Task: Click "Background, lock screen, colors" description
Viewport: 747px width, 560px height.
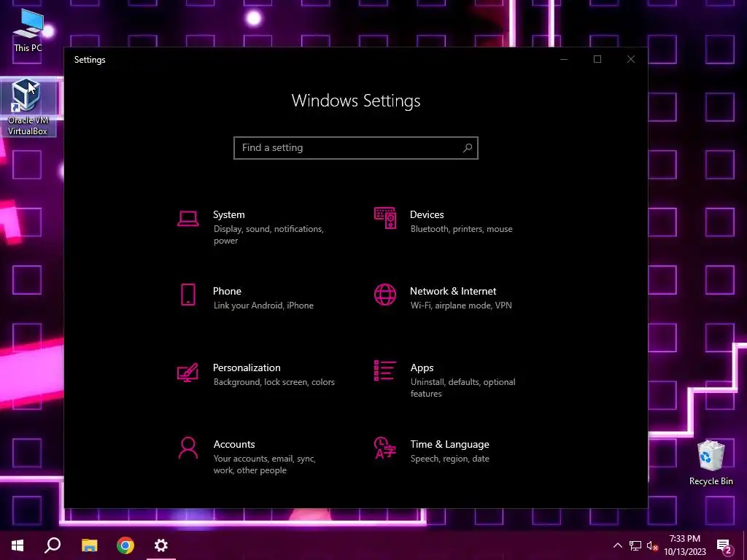Action: coord(274,382)
